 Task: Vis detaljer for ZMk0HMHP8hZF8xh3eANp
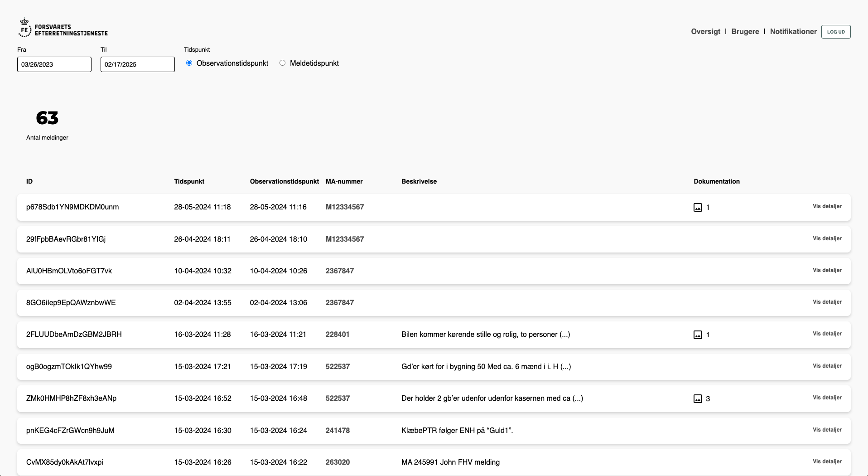pos(827,398)
